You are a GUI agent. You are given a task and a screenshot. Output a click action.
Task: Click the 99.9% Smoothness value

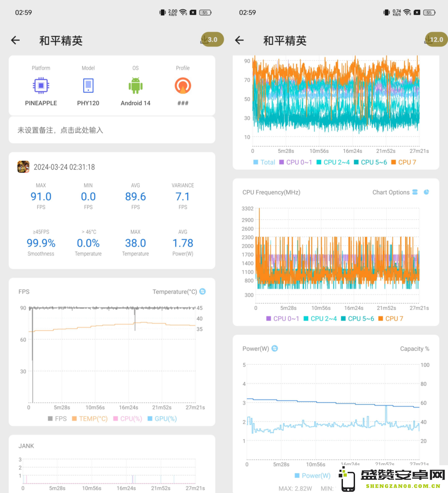tap(41, 243)
